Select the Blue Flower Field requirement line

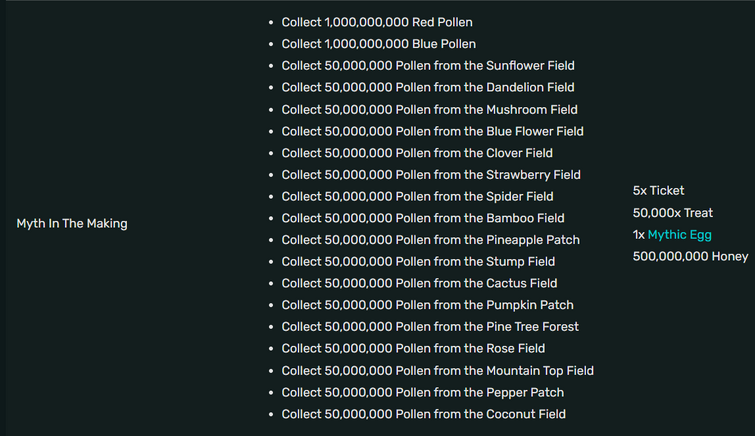[432, 131]
